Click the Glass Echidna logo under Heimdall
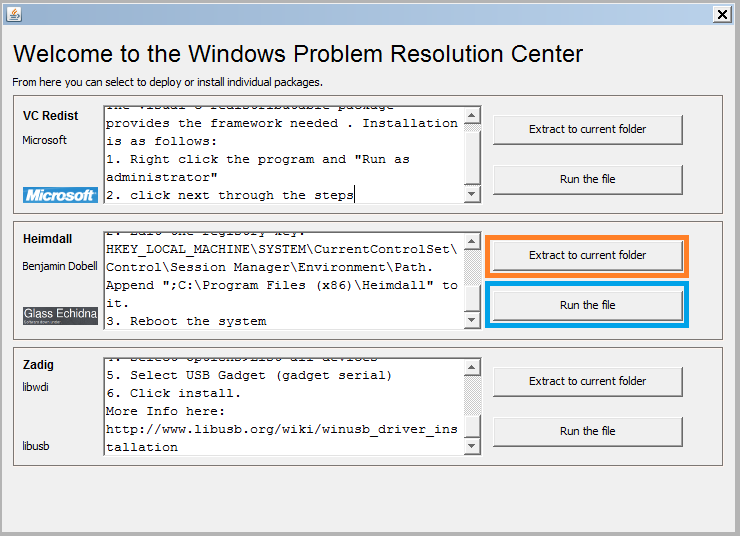Screen dimensions: 740x536 click(x=60, y=315)
